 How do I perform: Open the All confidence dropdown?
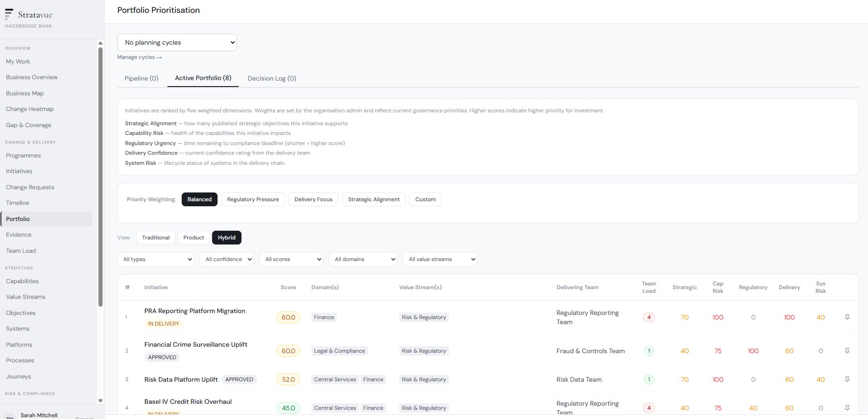pyautogui.click(x=226, y=259)
